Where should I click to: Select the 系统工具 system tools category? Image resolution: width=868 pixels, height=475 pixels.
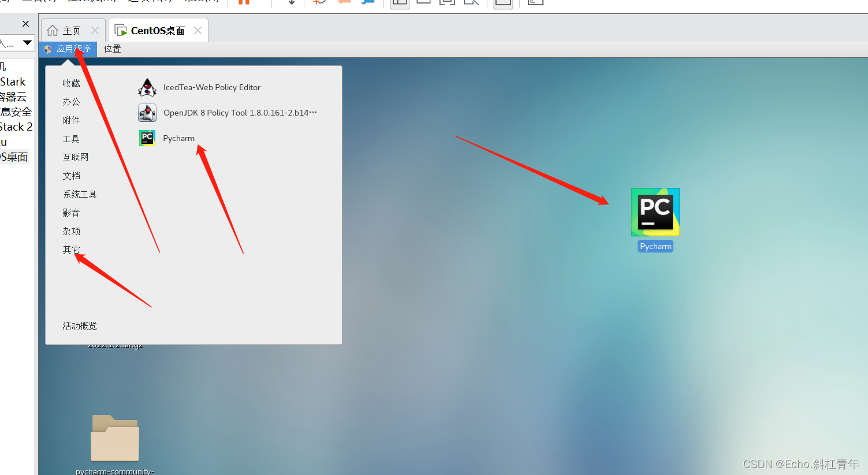[x=80, y=194]
